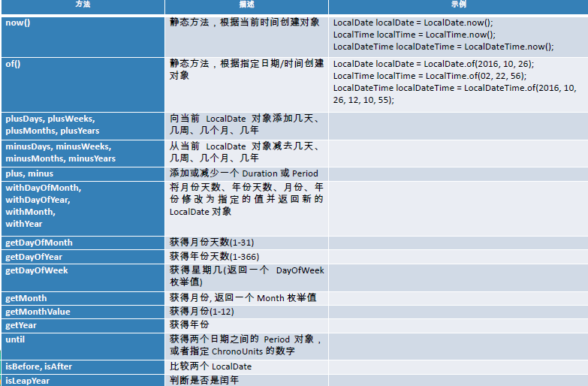
Task: Click the minusDays, minusWeeks method cell
Action: (x=83, y=153)
